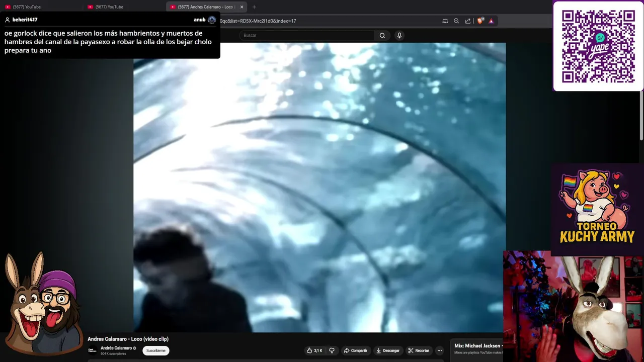644x362 pixels.
Task: Click the anub user avatar icon
Action: click(212, 20)
